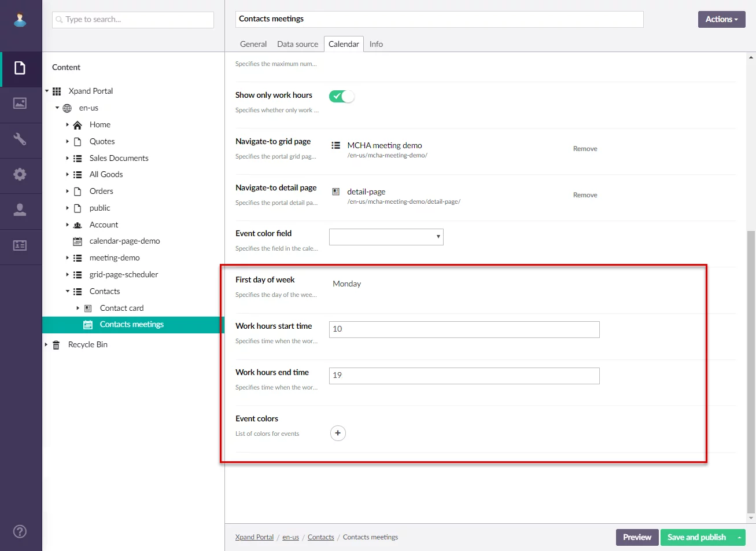Open the Content section in sidebar

(20, 68)
